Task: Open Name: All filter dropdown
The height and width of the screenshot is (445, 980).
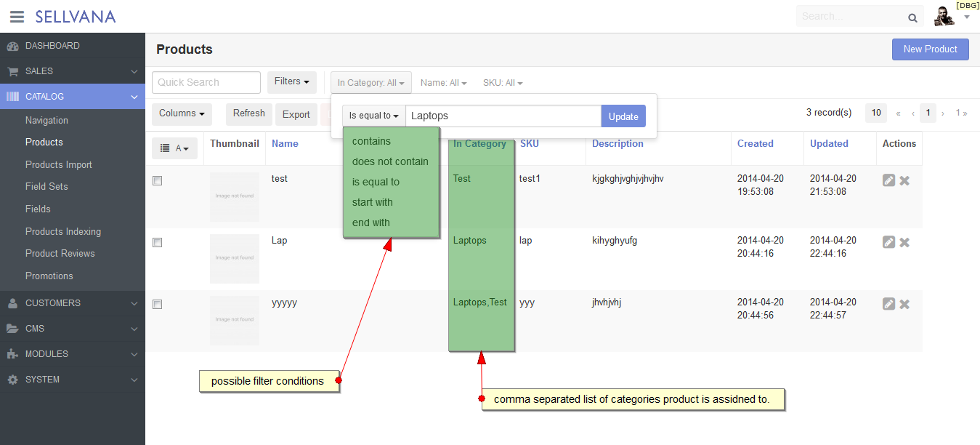Action: pos(444,83)
